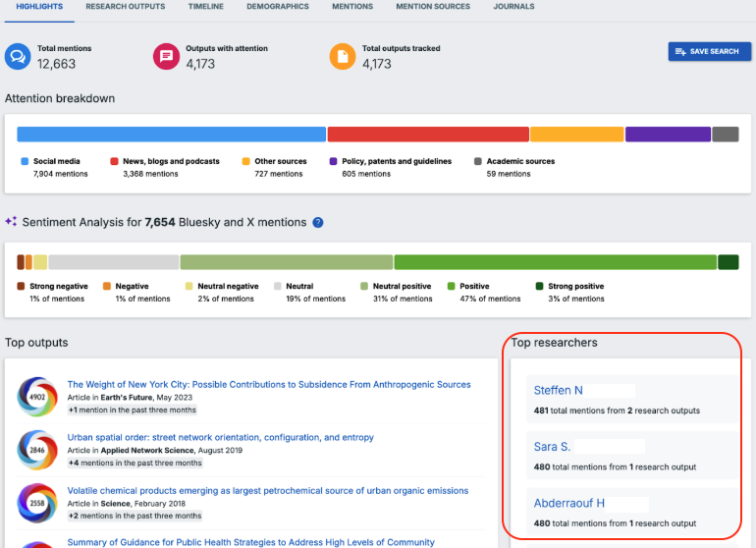Click the Outputs with attention message icon

(x=166, y=56)
